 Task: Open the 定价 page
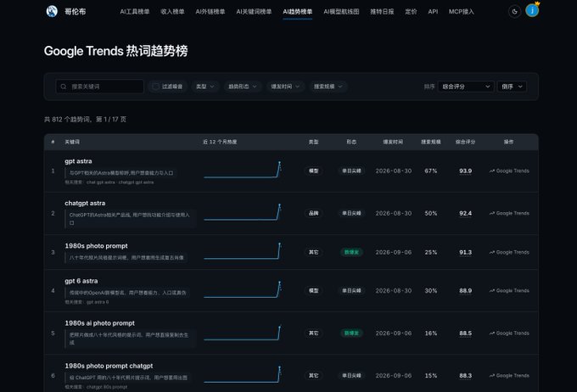411,11
